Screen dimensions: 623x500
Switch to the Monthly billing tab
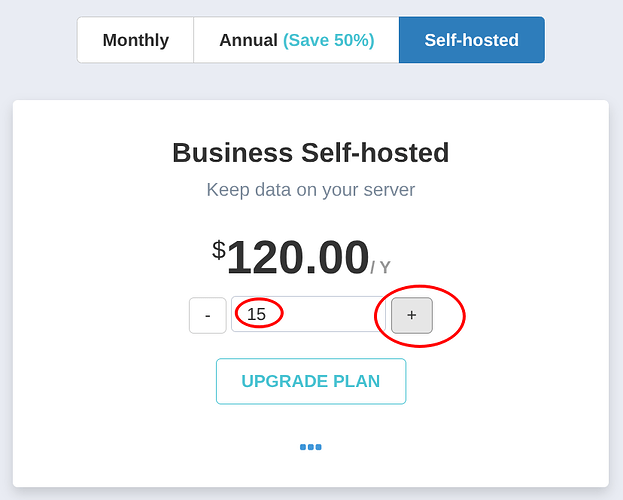tap(136, 40)
